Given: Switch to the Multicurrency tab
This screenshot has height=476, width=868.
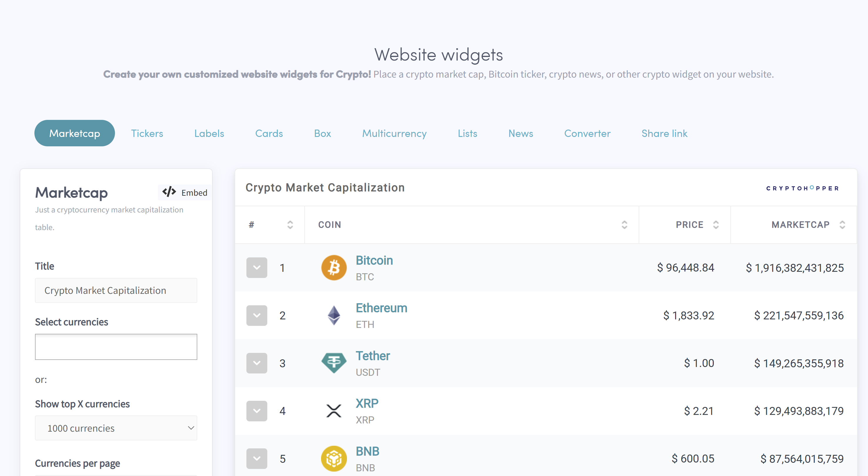Looking at the screenshot, I should (394, 133).
